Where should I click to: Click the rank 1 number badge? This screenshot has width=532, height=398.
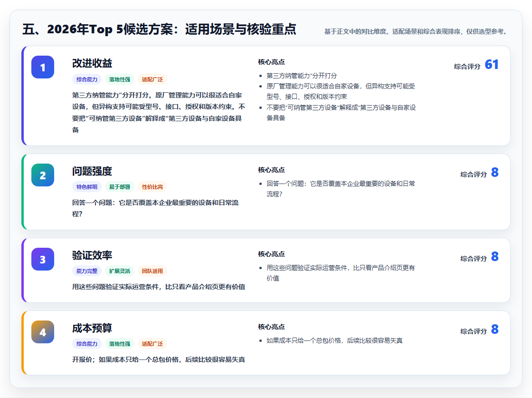point(43,67)
